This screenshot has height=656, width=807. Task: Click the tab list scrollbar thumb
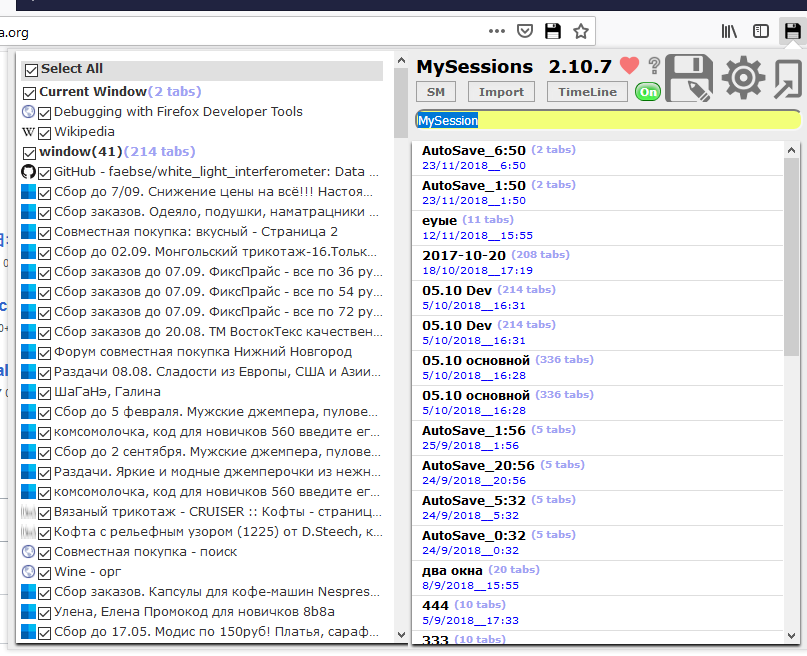[401, 103]
